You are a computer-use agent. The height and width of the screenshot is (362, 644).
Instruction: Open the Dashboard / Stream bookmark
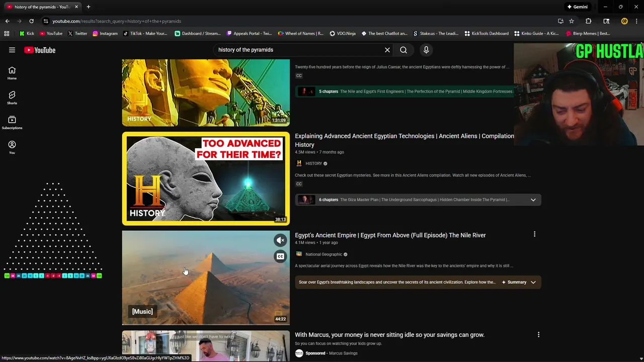pyautogui.click(x=197, y=34)
